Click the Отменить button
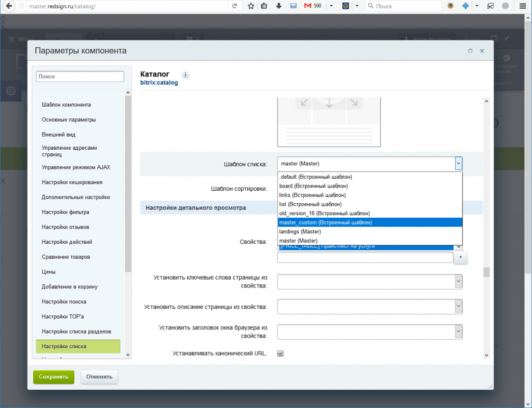Screen dimensions: 532x408 [100, 377]
